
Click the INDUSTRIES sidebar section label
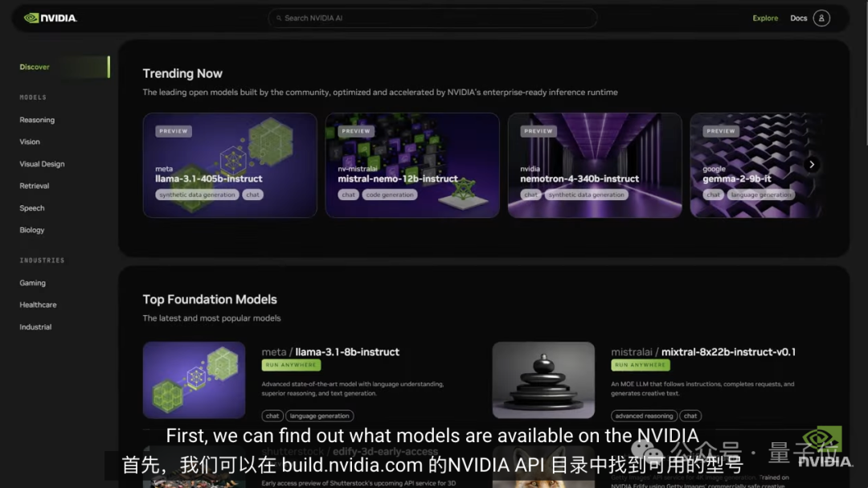point(42,260)
